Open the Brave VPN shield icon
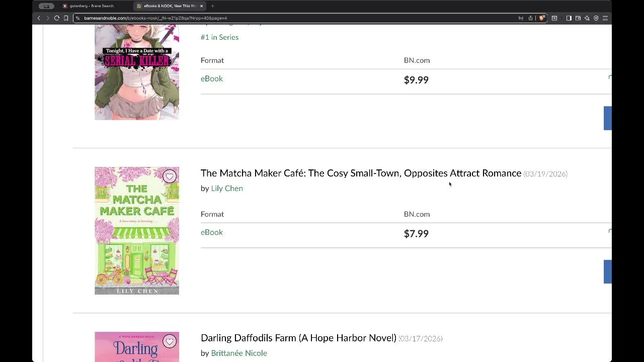The width and height of the screenshot is (644, 362). 596,18
